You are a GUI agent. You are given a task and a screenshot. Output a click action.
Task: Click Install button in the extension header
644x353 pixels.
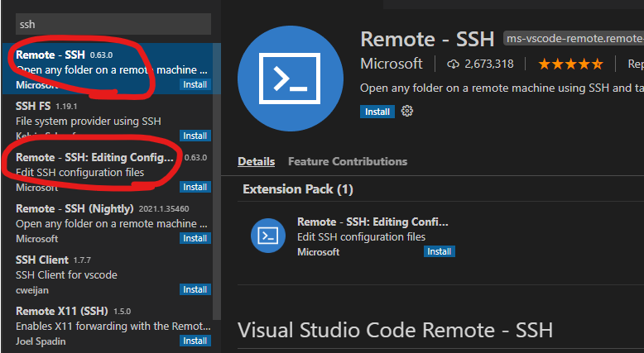[x=377, y=112]
